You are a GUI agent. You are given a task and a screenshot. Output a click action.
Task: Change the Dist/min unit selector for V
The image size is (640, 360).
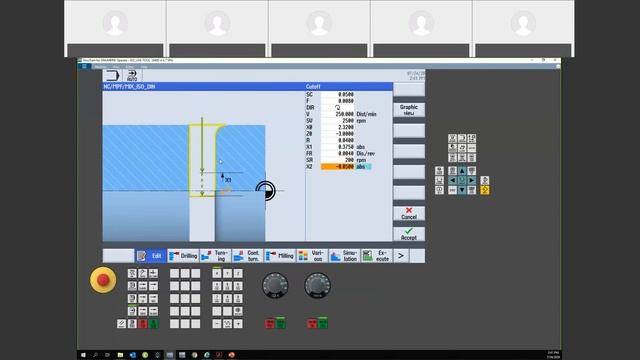pyautogui.click(x=366, y=114)
